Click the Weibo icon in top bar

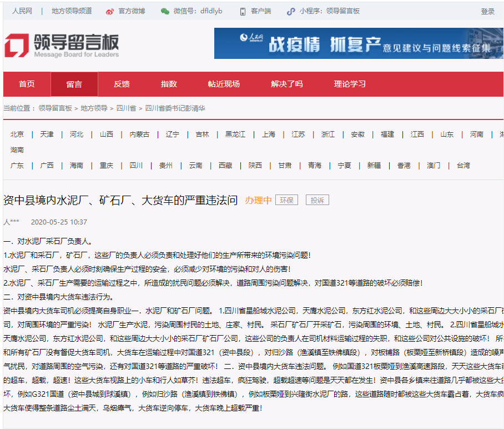[110, 11]
